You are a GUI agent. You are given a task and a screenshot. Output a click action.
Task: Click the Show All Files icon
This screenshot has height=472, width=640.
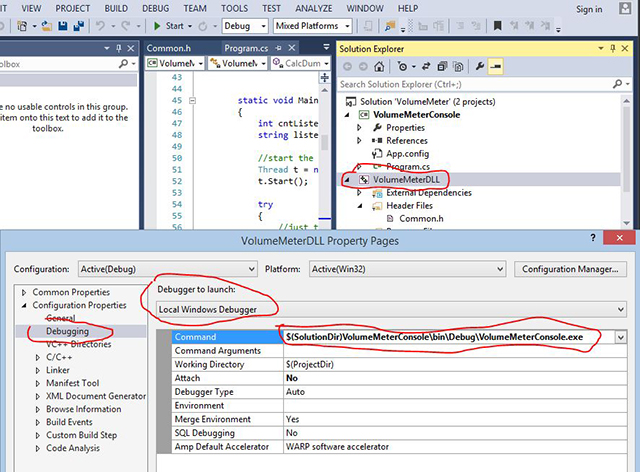(458, 66)
